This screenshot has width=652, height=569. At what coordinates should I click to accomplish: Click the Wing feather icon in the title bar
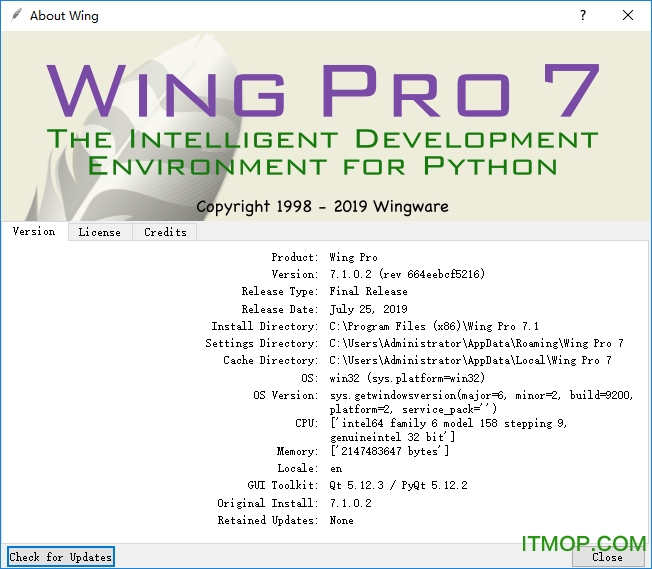click(17, 15)
